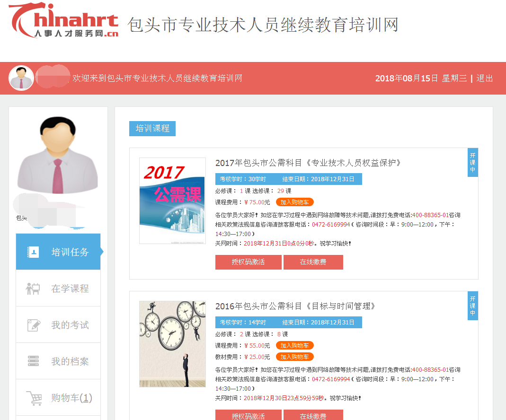Add the 25.00元 textbook fee to cart

(294, 357)
